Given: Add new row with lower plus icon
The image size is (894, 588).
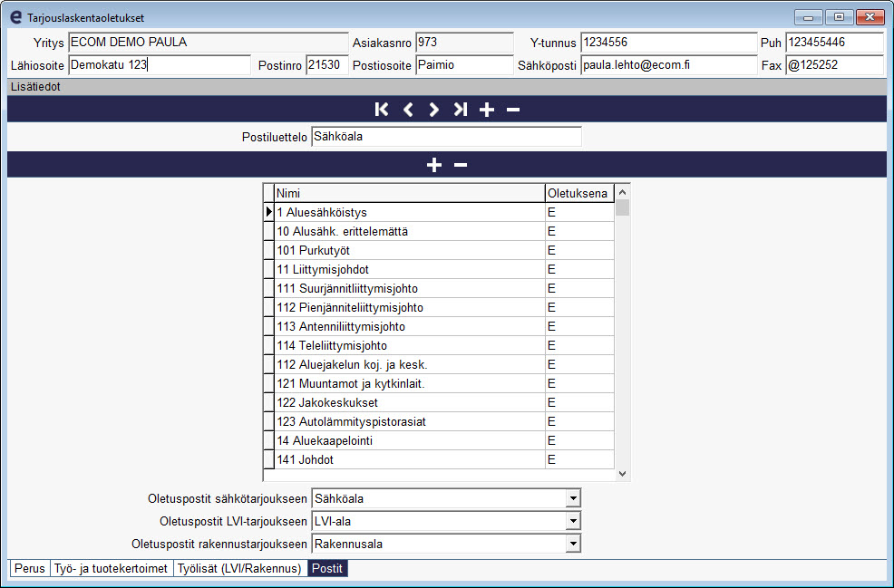Looking at the screenshot, I should (434, 165).
